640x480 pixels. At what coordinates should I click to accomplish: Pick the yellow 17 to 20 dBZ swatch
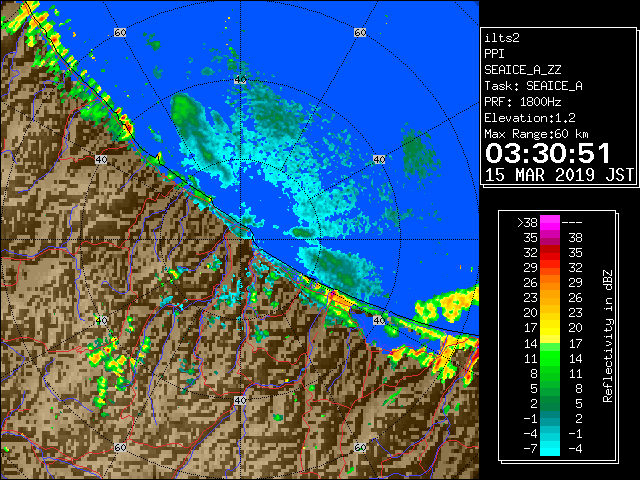pyautogui.click(x=550, y=328)
